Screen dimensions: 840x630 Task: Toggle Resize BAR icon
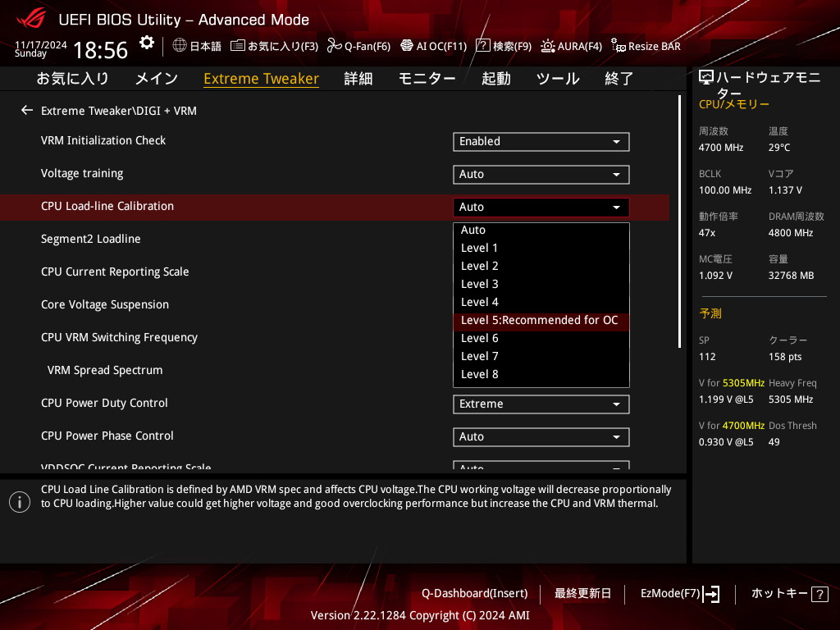[619, 46]
